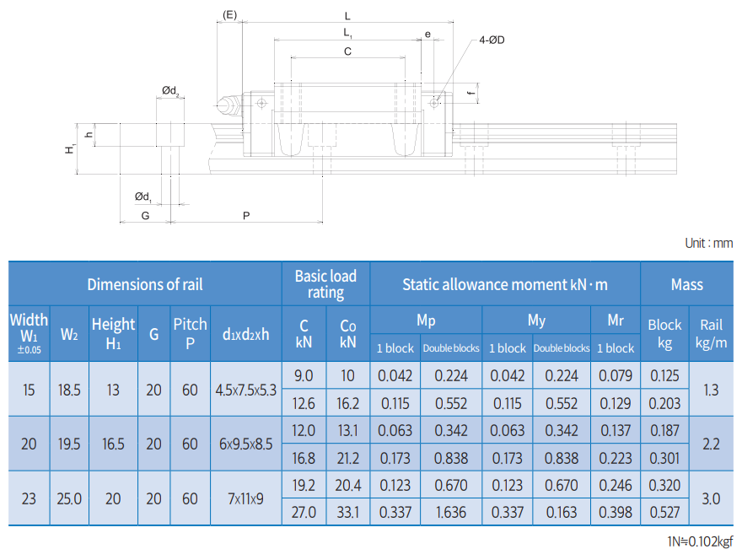Select the 25.0 value in W2 column
This screenshot has height=560, width=742.
click(69, 498)
